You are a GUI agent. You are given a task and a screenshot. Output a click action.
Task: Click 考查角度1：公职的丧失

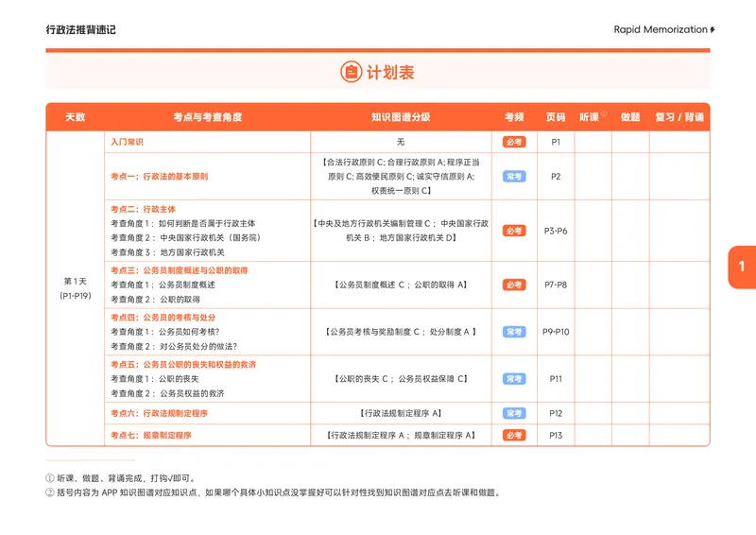point(154,379)
